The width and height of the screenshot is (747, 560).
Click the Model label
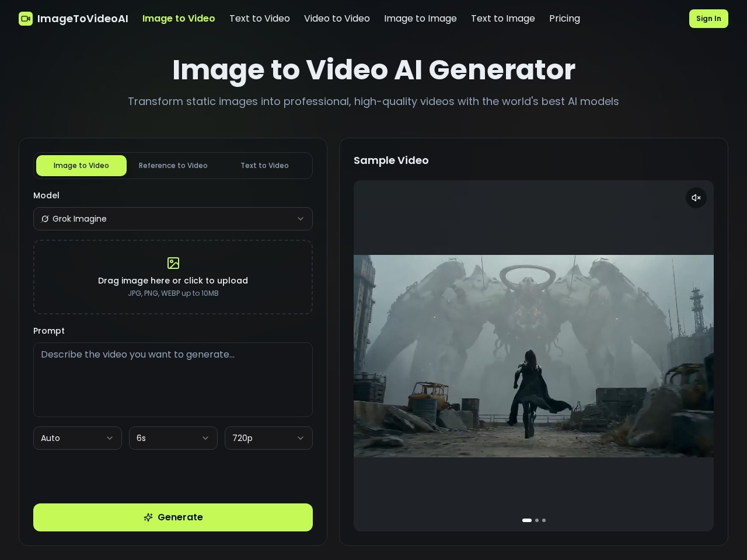click(x=46, y=195)
